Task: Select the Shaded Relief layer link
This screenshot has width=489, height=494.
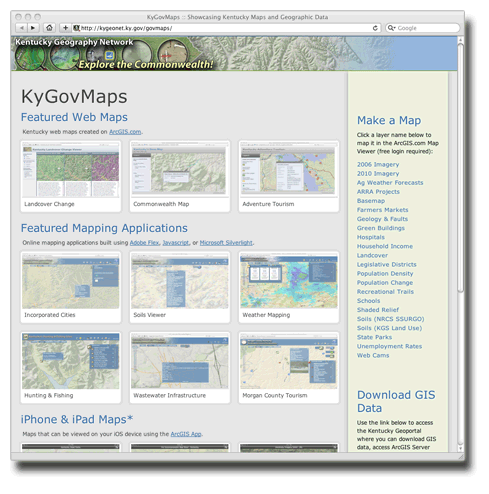Action: point(378,310)
